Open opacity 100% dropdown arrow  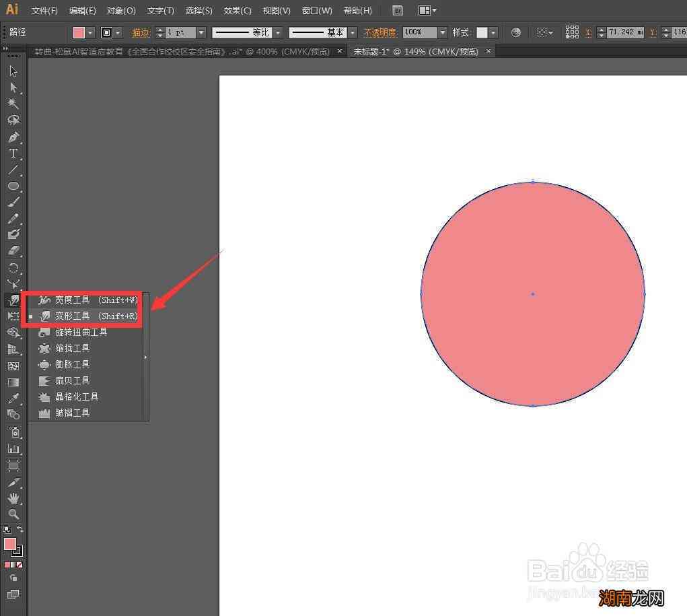pyautogui.click(x=443, y=32)
